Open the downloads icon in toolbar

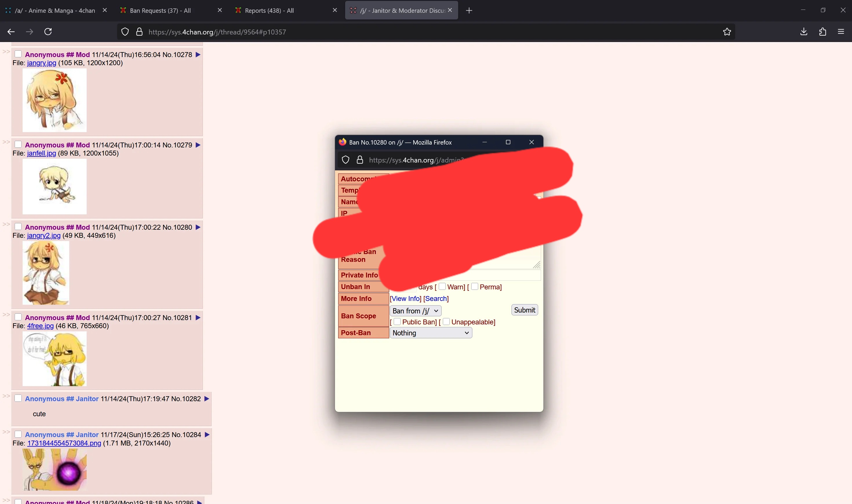coord(803,32)
